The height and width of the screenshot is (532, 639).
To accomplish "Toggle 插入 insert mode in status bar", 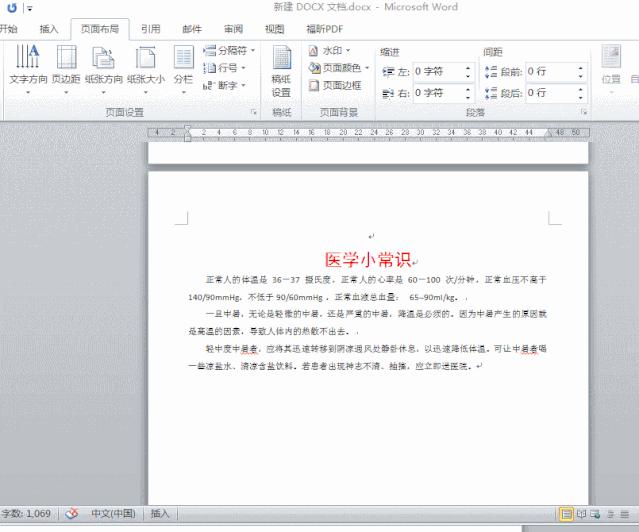I will tap(160, 513).
